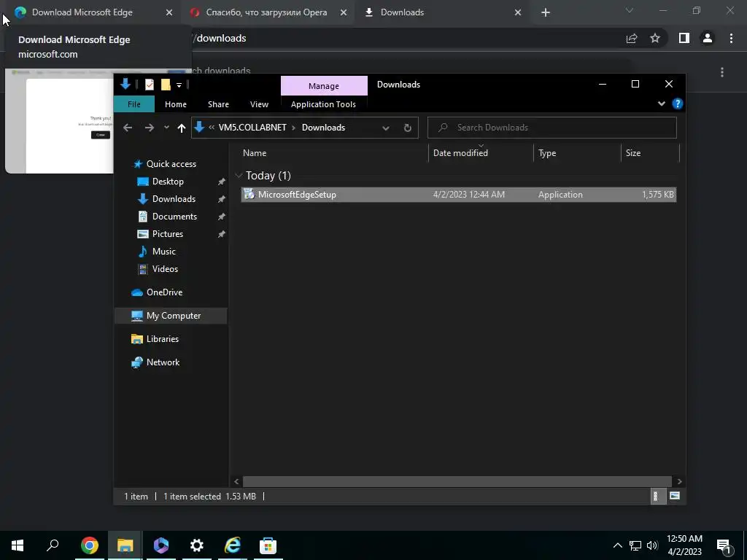Show hidden system tray icons

[617, 545]
